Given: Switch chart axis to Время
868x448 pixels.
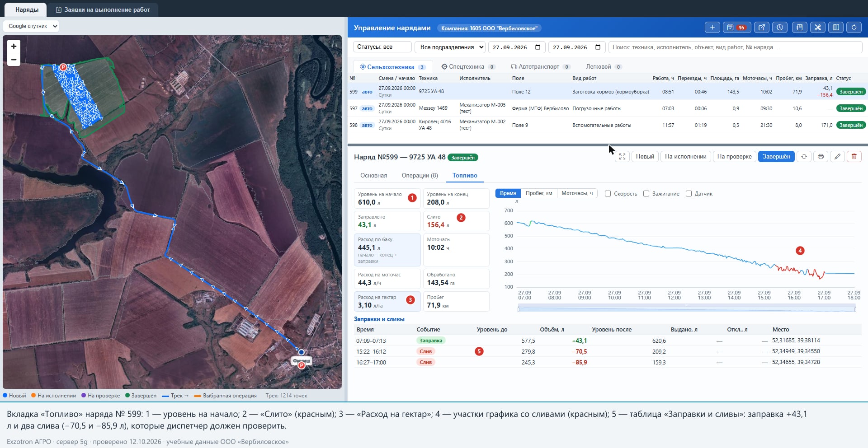Looking at the screenshot, I should point(508,193).
